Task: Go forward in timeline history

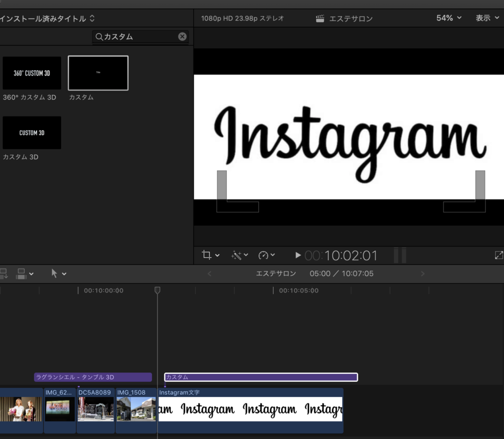Action: (x=423, y=273)
